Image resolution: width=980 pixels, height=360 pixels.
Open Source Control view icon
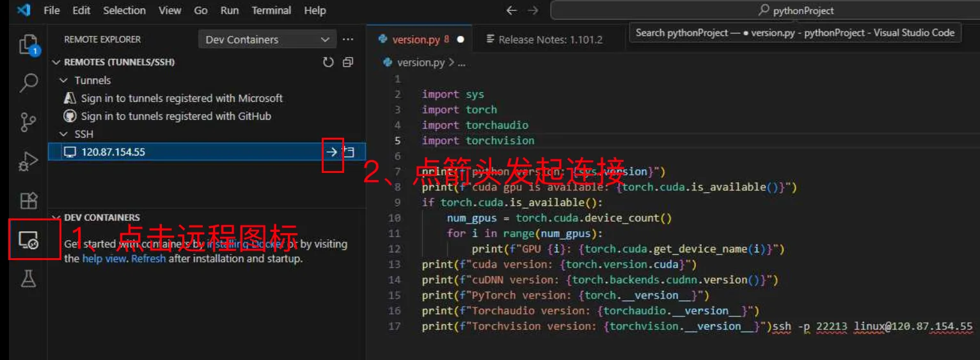pyautogui.click(x=29, y=122)
